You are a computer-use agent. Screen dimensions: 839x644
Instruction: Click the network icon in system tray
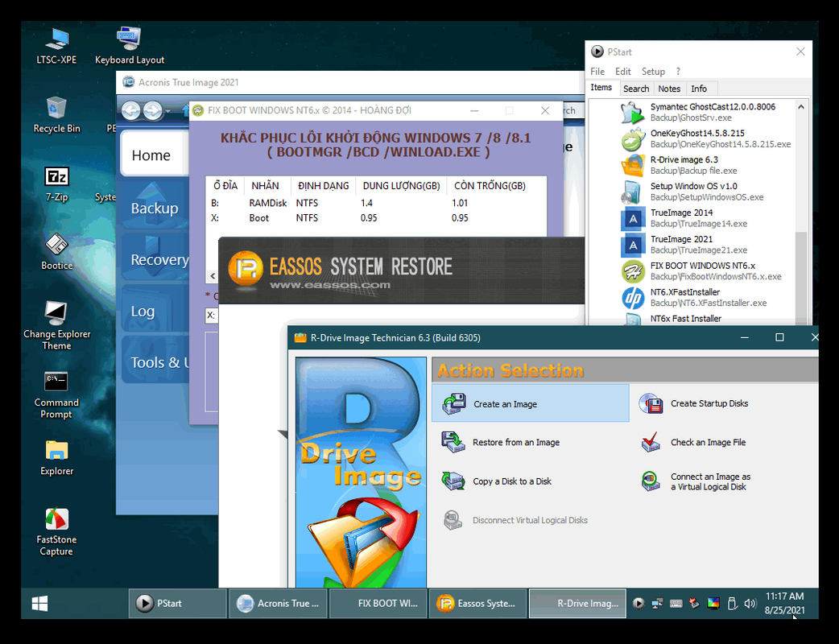coord(657,604)
